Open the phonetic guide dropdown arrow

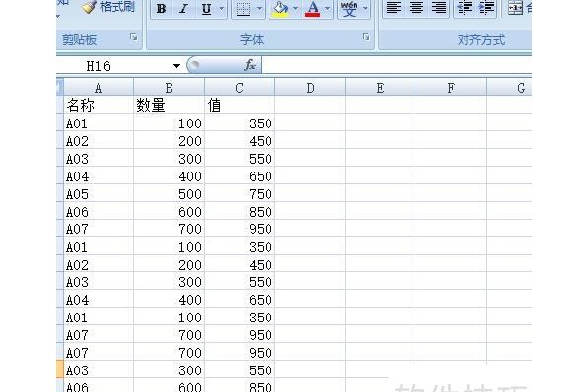point(365,8)
